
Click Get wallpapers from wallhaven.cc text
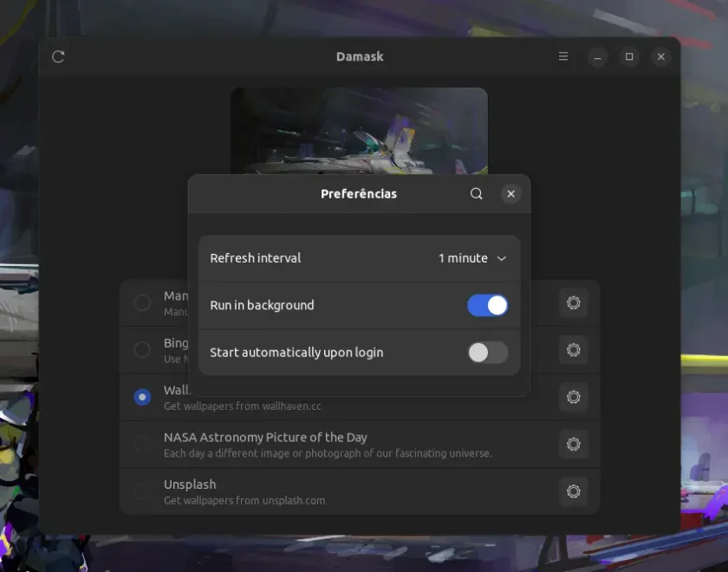[243, 406]
